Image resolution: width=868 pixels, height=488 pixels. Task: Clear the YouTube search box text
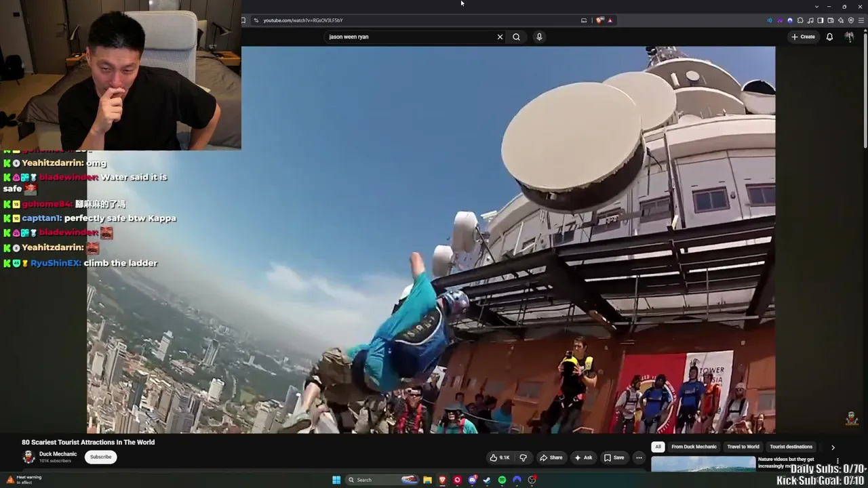(x=500, y=37)
